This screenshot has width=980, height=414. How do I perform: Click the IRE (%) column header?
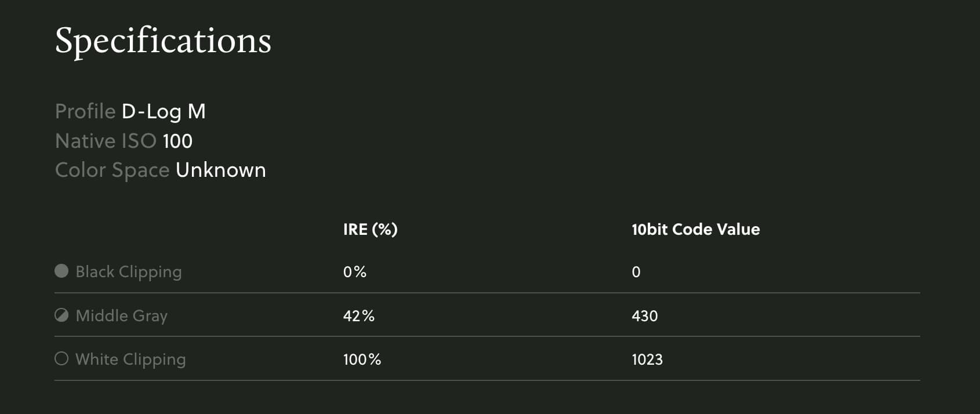(x=370, y=230)
